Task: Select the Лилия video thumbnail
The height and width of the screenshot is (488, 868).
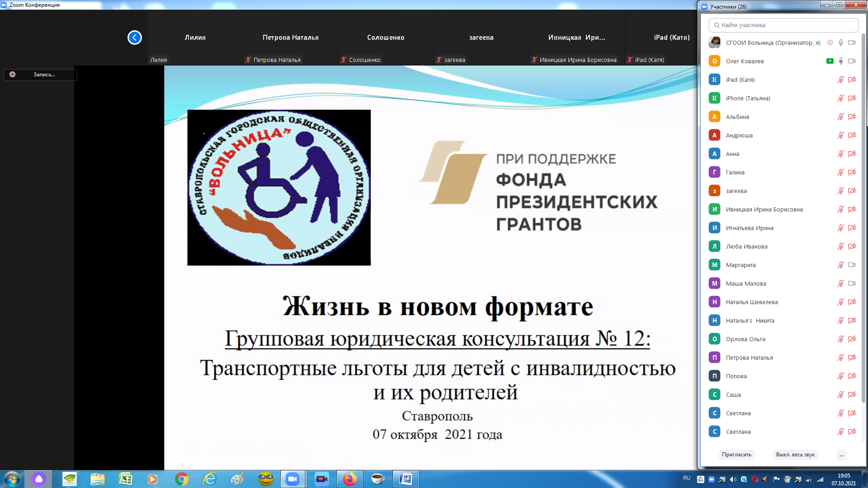Action: (195, 38)
